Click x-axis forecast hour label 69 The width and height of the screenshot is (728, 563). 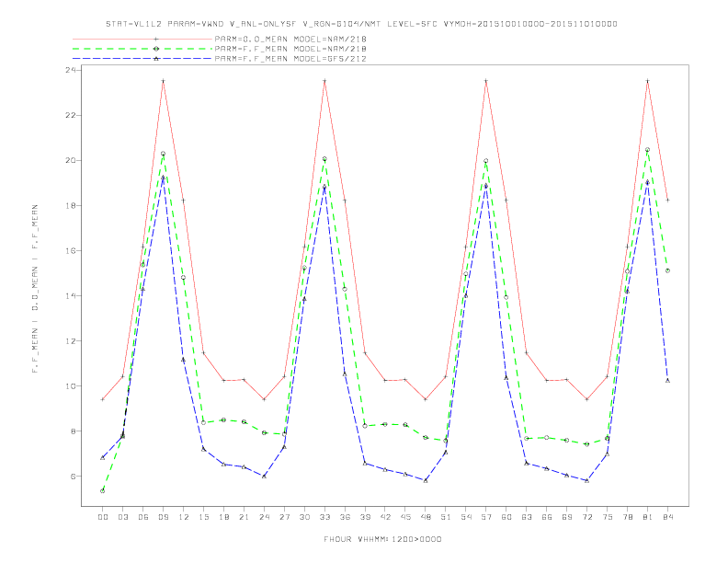567,517
